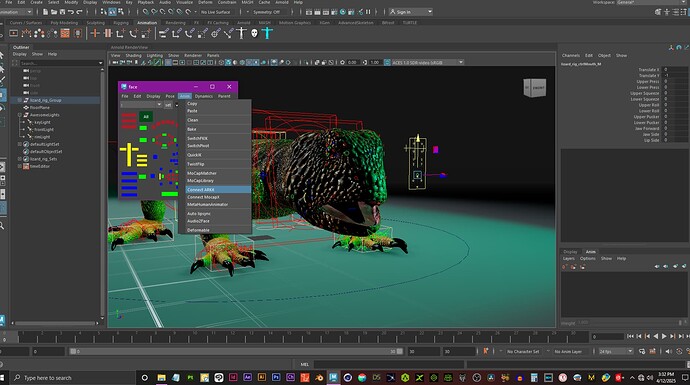Image resolution: width=690 pixels, height=385 pixels.
Task: Click the Undo arrow icon
Action: [x=71, y=12]
